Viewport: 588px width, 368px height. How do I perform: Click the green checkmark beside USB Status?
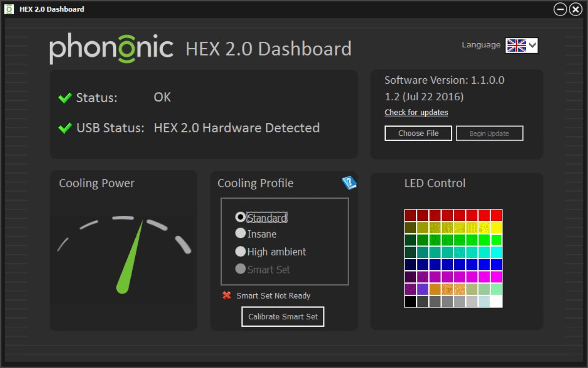(x=65, y=128)
